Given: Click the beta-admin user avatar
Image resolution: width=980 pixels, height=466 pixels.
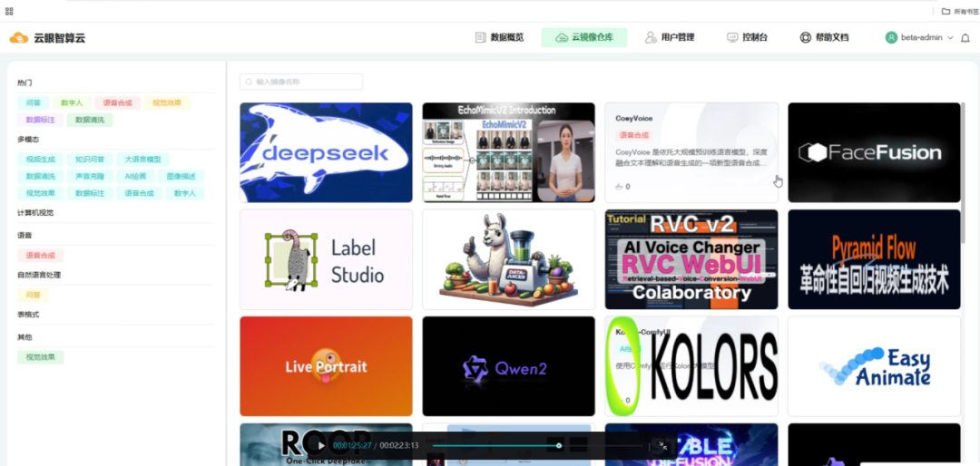Looking at the screenshot, I should coord(891,37).
